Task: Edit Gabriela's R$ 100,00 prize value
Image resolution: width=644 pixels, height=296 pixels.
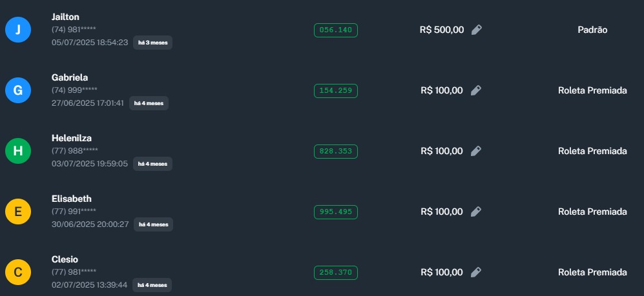Action: pos(476,90)
